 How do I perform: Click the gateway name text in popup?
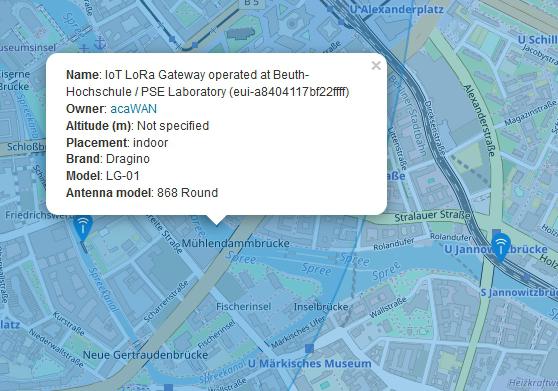coord(207,83)
